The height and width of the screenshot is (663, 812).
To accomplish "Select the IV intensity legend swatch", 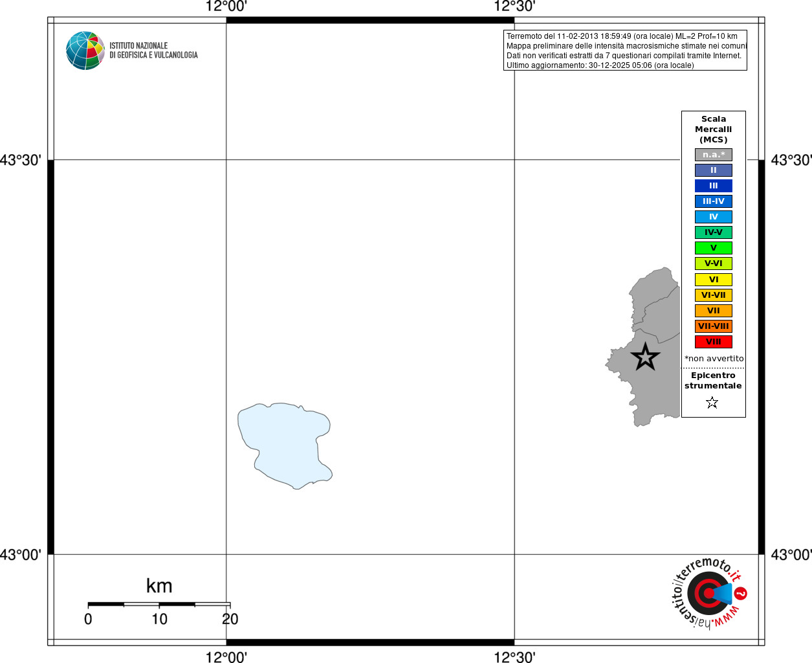I will click(x=714, y=217).
